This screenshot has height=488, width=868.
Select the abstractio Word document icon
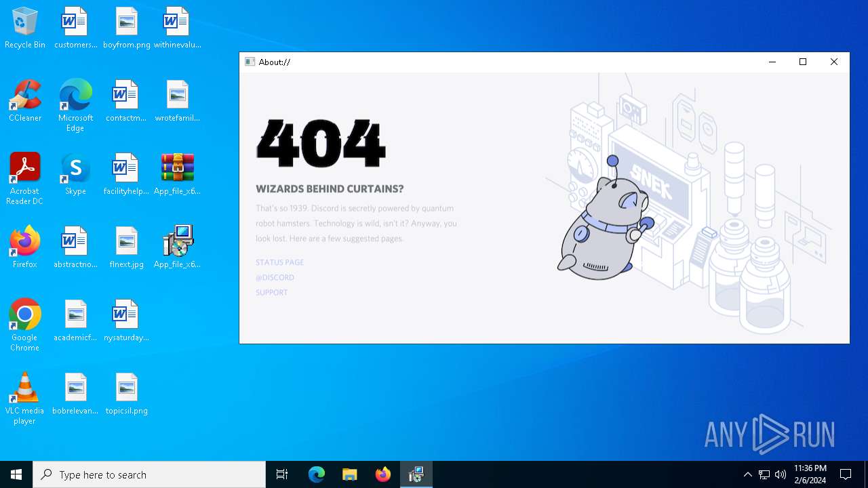click(75, 247)
